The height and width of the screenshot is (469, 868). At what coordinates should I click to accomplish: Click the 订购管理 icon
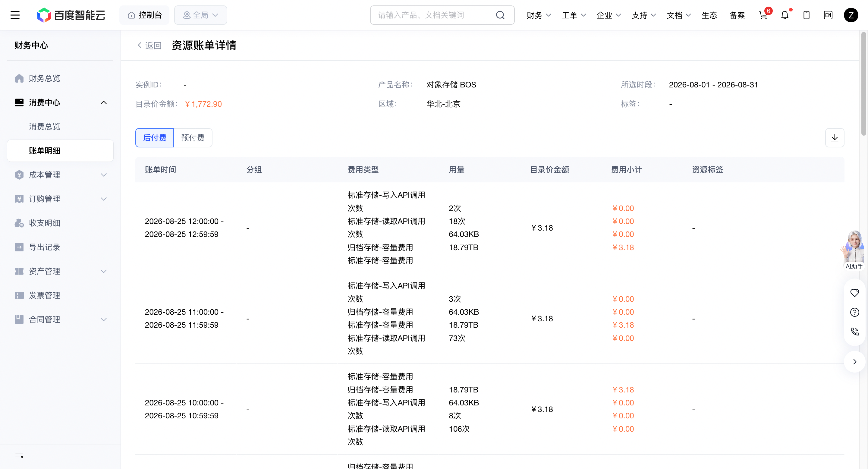pyautogui.click(x=19, y=199)
